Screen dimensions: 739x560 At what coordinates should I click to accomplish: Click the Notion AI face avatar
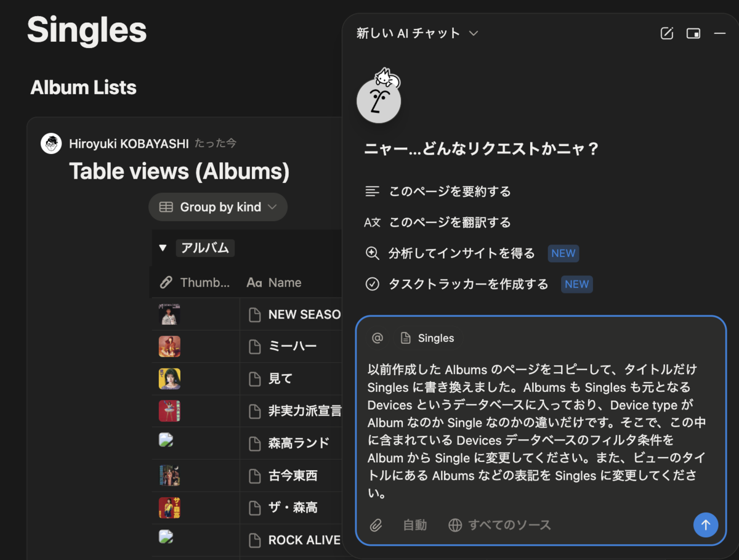click(x=379, y=100)
